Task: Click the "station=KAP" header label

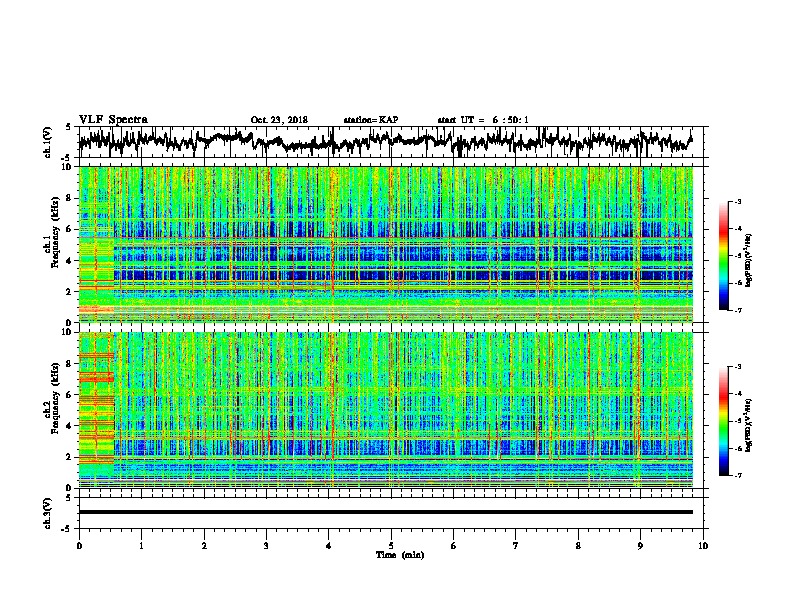Action: pyautogui.click(x=371, y=120)
